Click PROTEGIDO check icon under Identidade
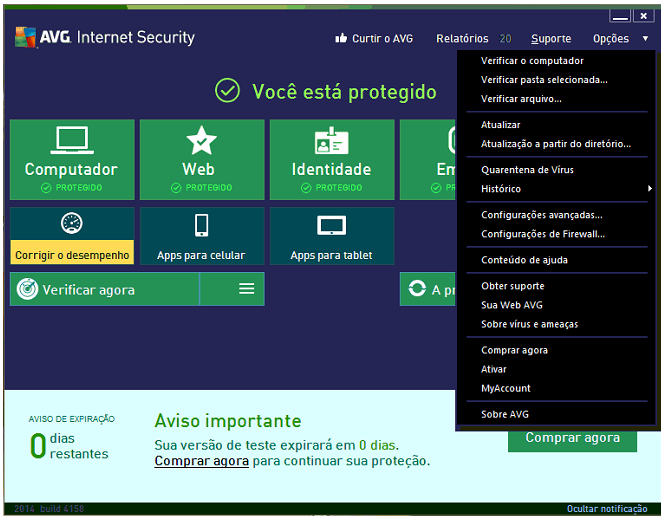667x522 pixels. 306,188
